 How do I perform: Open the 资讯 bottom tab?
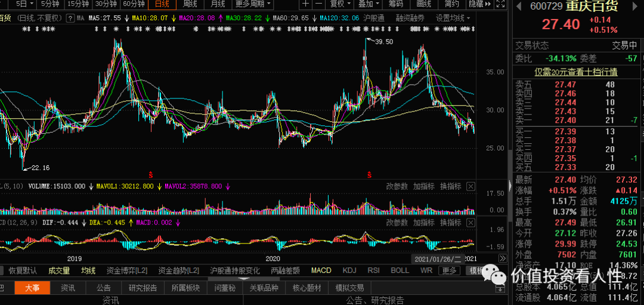[68, 288]
